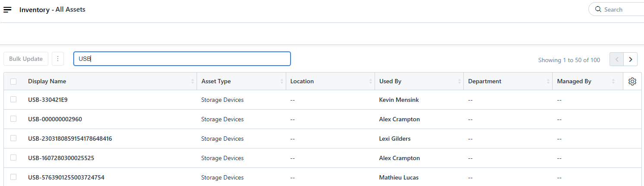Click the Bulk Update button
This screenshot has width=644, height=186.
[x=26, y=59]
